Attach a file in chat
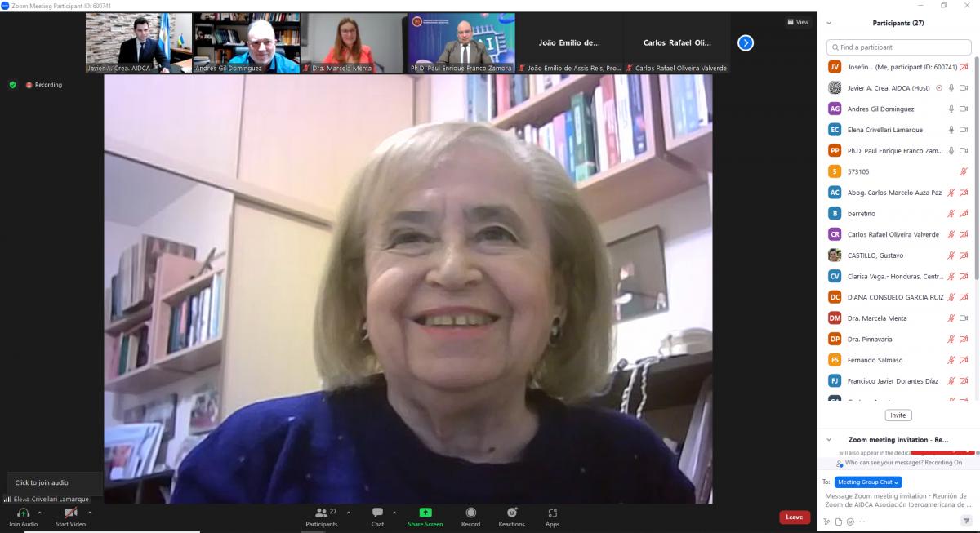This screenshot has height=533, width=980. [839, 522]
